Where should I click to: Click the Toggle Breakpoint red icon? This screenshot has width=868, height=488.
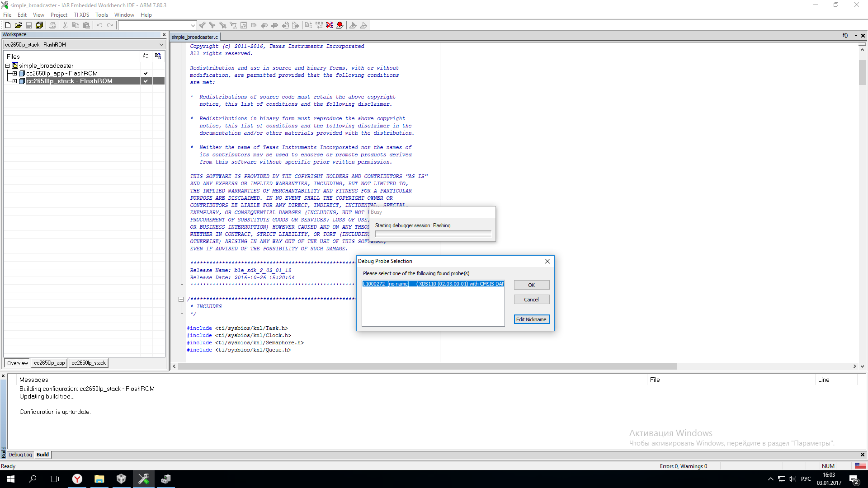(x=340, y=25)
